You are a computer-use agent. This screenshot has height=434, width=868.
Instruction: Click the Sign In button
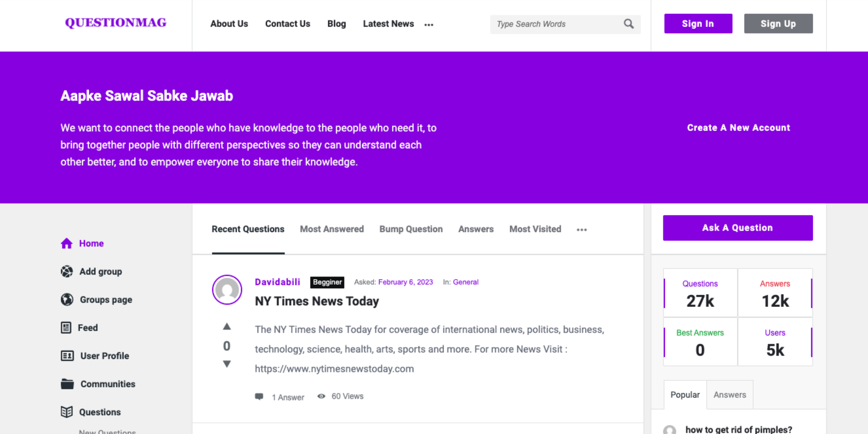698,24
